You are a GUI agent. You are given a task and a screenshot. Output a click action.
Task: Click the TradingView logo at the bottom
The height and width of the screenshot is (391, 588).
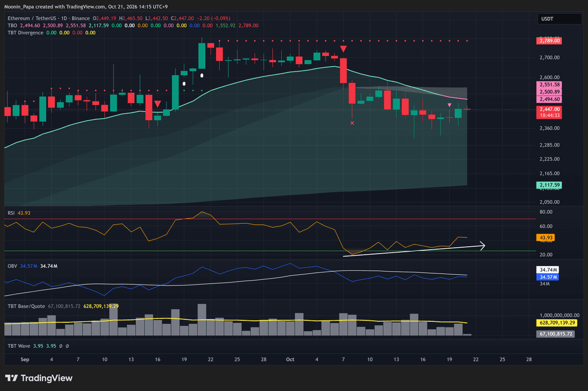[x=39, y=378]
